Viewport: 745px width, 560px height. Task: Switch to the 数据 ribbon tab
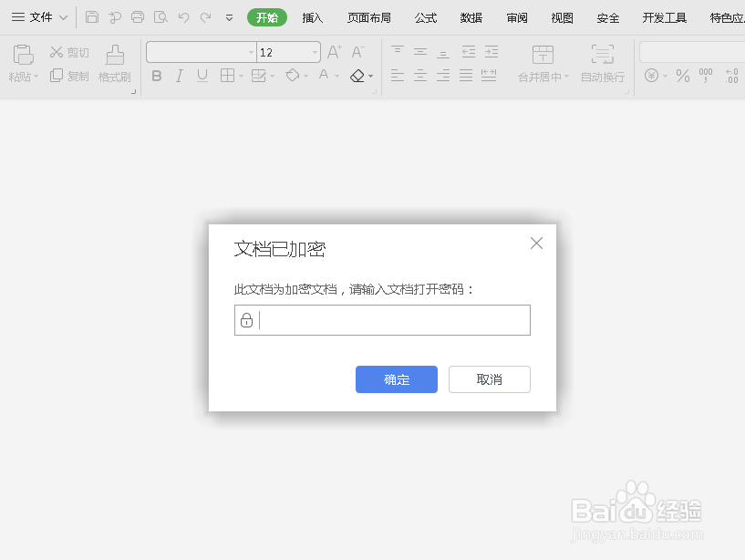tap(471, 16)
